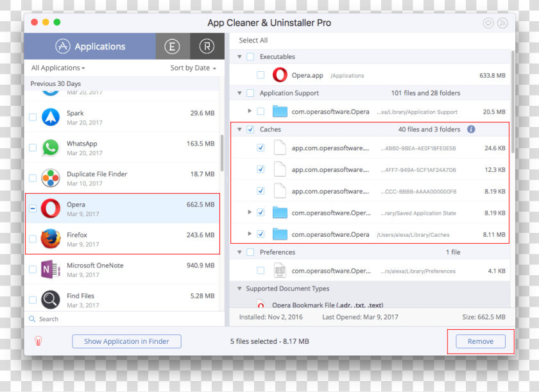Switch to the Extensions (E) tab
Image resolution: width=539 pixels, height=392 pixels.
point(172,46)
